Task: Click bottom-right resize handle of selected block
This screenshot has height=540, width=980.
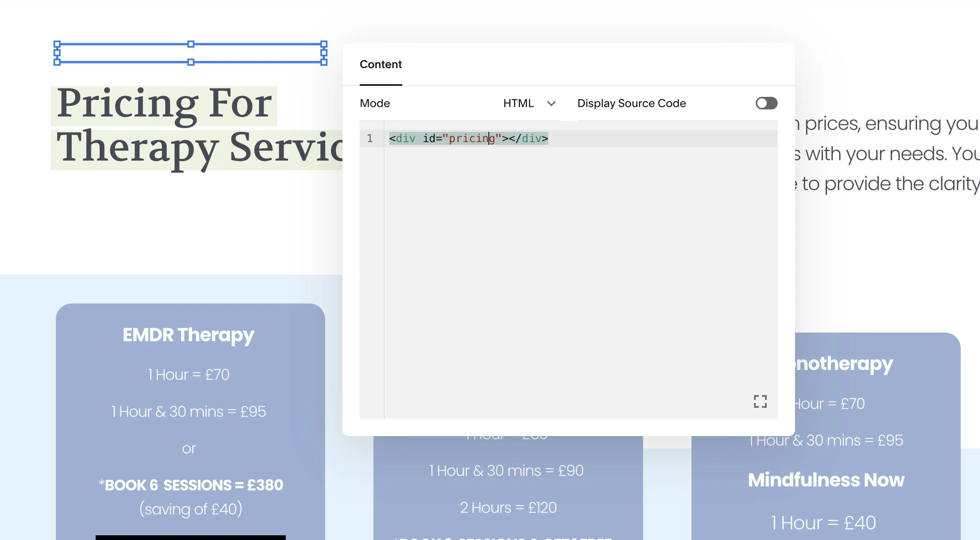Action: (324, 62)
